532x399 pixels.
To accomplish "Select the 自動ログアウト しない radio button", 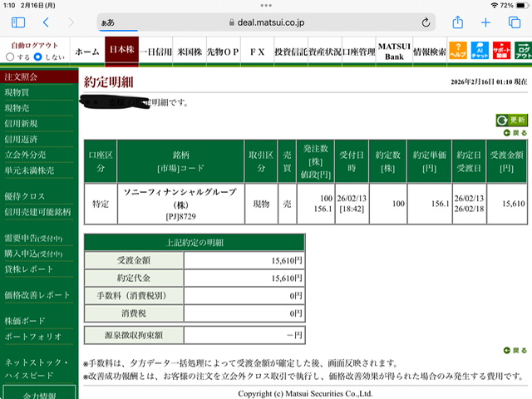I will point(38,57).
